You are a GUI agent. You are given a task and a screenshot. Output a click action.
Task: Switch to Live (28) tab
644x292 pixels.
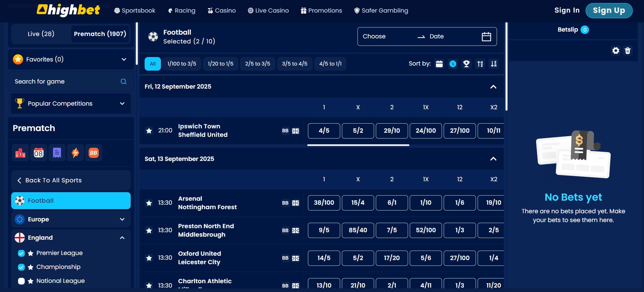(41, 34)
